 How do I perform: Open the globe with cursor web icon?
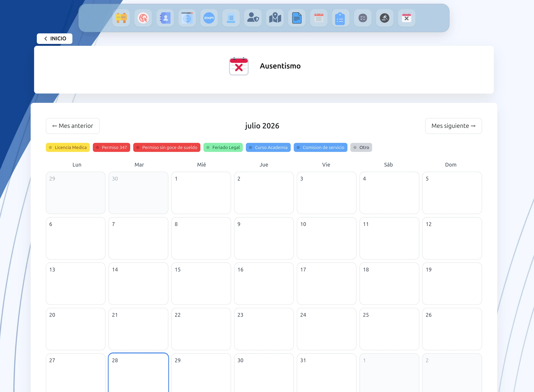pos(143,18)
